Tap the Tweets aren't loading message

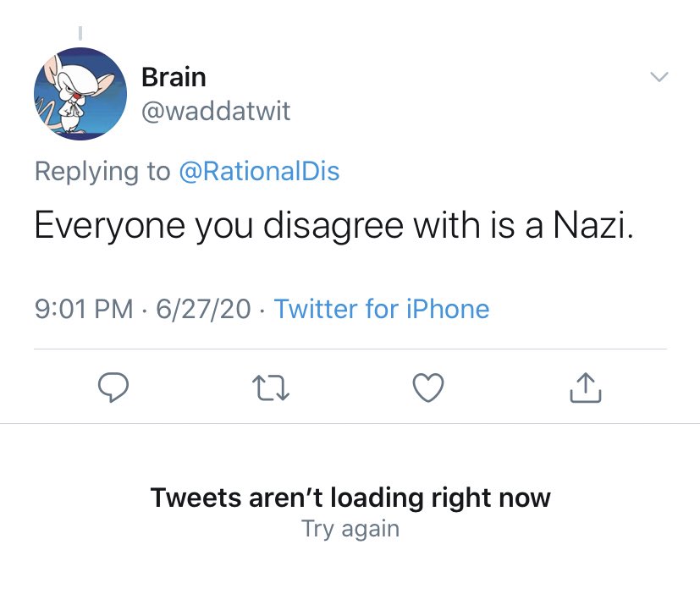coord(350,498)
